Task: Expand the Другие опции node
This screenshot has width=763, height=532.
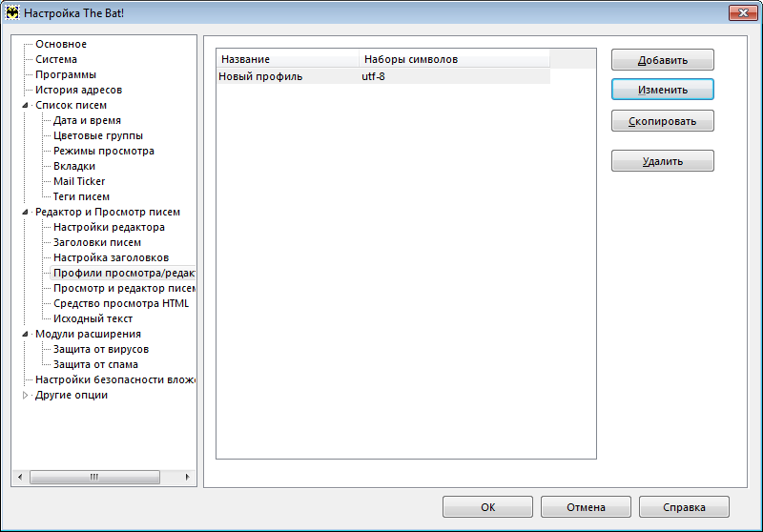Action: [25, 396]
